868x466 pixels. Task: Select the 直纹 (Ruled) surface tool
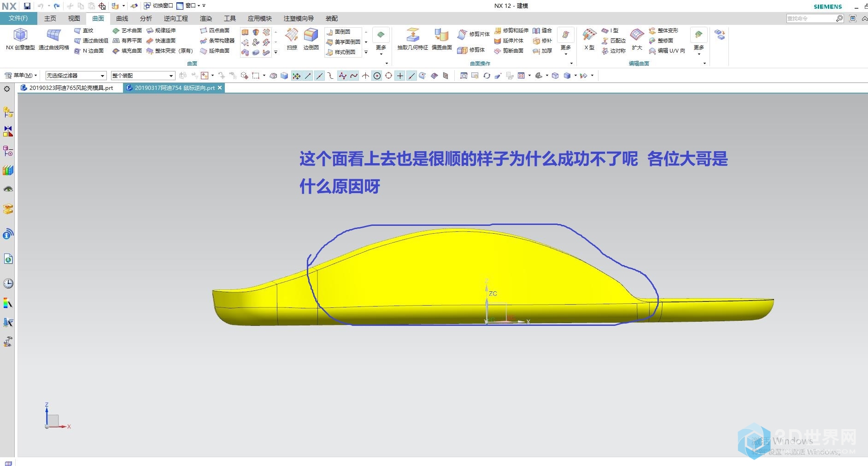click(84, 30)
